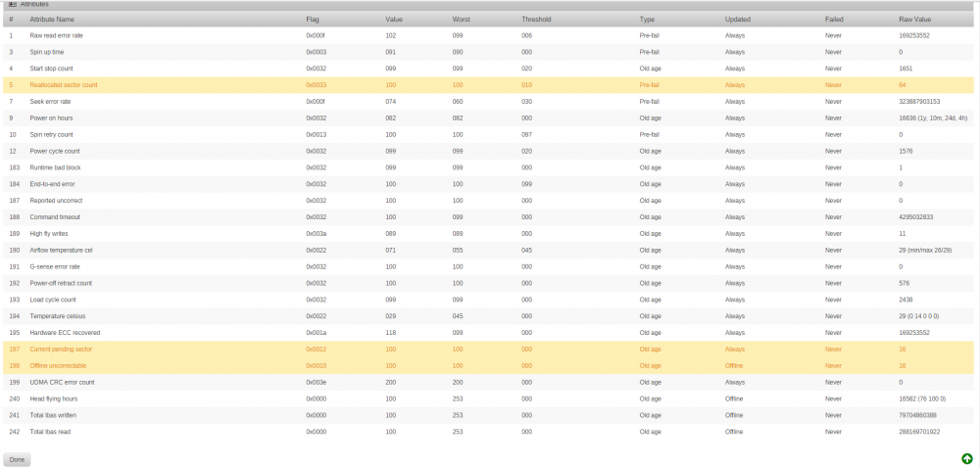Select the Power on hours attribute
The image size is (980, 468).
(x=51, y=117)
